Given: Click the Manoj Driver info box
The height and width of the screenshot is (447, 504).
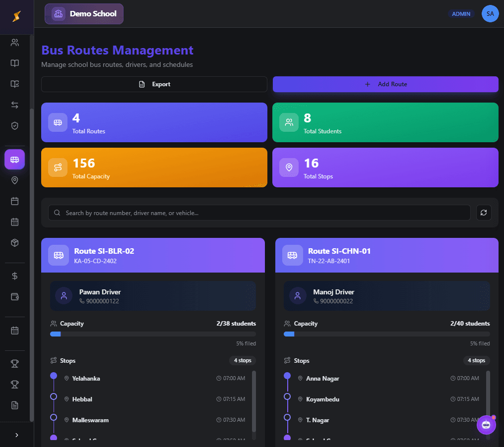Looking at the screenshot, I should [x=386, y=296].
